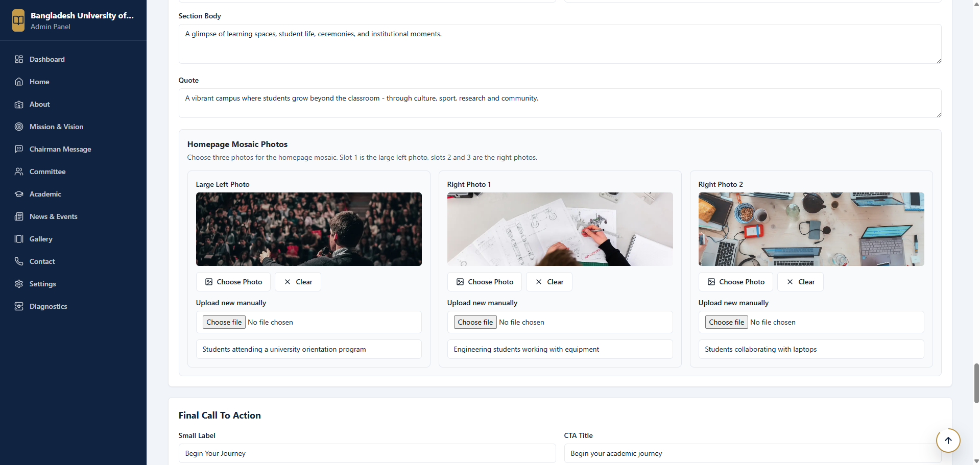Edit caption 'Engineering students working with equipment'
980x465 pixels.
click(x=560, y=349)
